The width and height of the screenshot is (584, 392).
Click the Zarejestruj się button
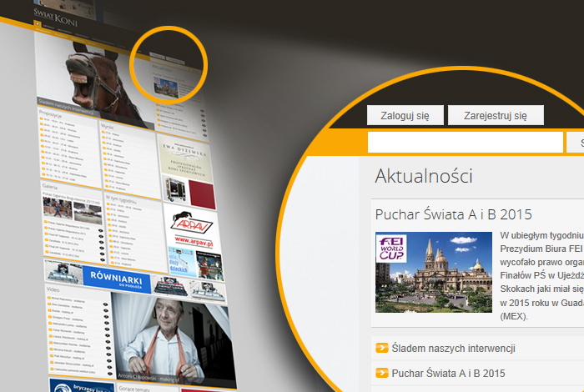(496, 115)
